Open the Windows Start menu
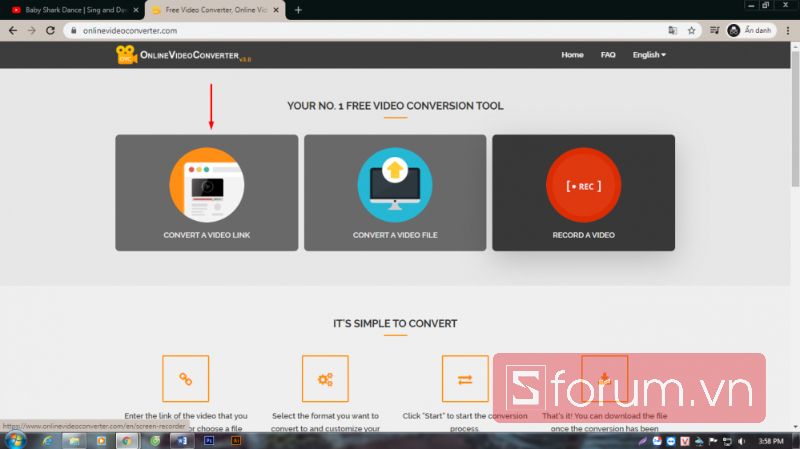Image resolution: width=800 pixels, height=449 pixels. coord(14,440)
